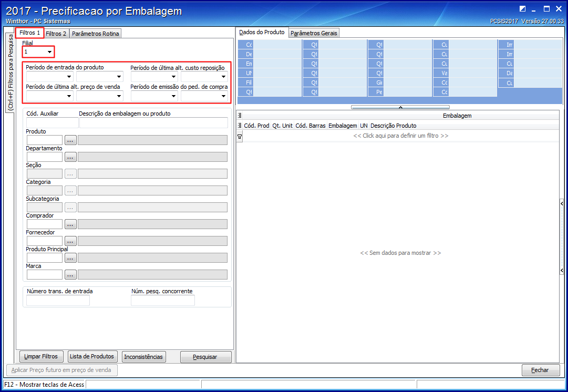Click 'Click aqui para definir um filtro' row
This screenshot has height=392, width=568.
point(400,136)
